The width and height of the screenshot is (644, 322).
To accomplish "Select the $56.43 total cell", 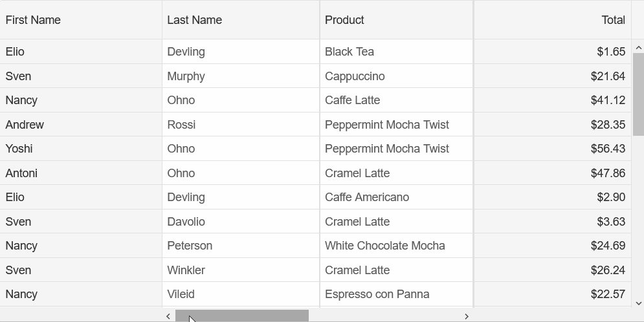I will coord(552,149).
